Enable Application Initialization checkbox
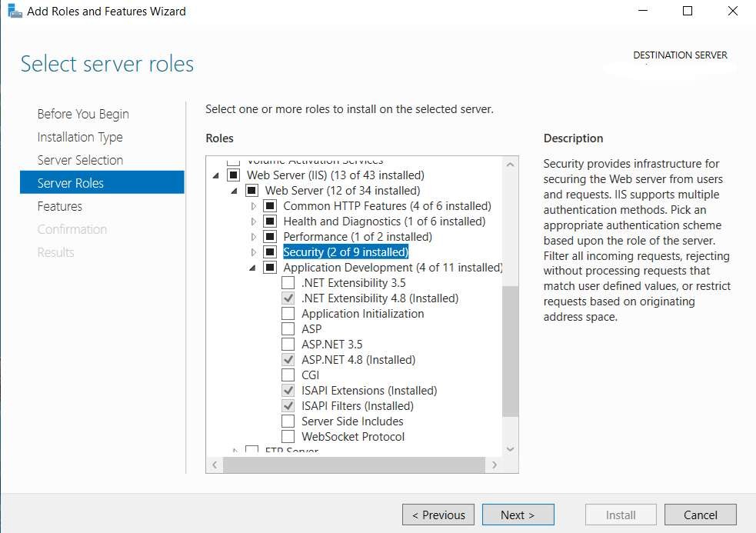The image size is (756, 533). click(x=288, y=314)
